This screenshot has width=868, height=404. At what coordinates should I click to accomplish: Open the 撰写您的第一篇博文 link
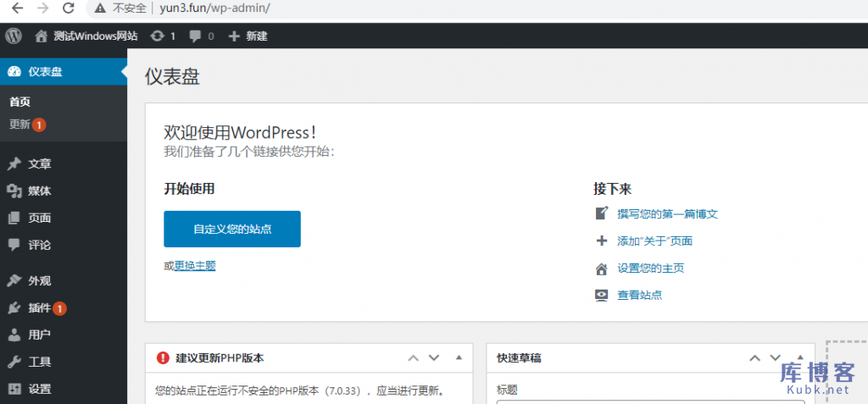coord(667,213)
